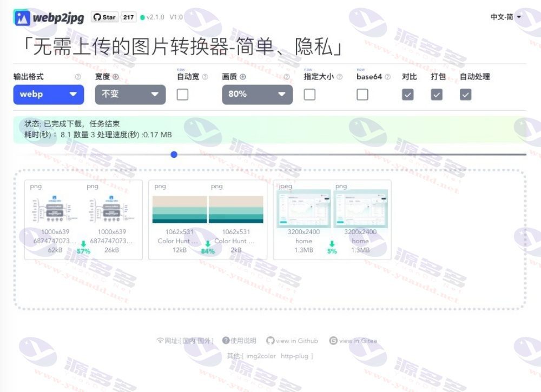Click the help icon next to 输出格式
Viewport: 541px width, 392px height.
78,77
